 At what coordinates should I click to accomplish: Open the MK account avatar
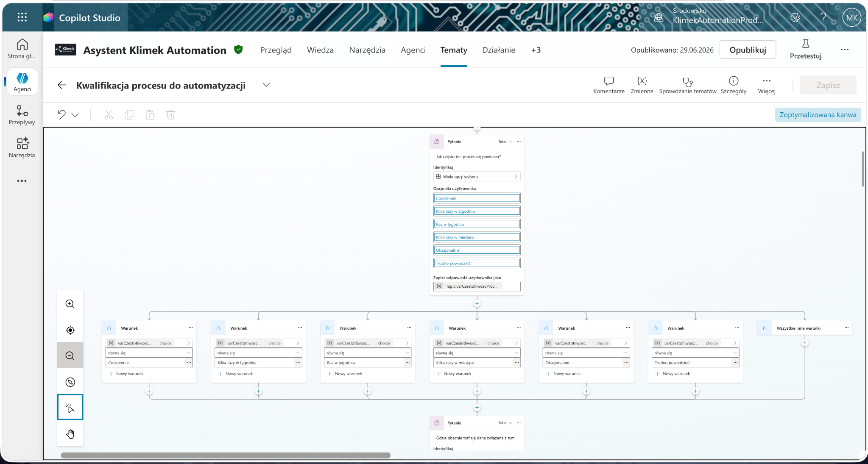pos(851,18)
